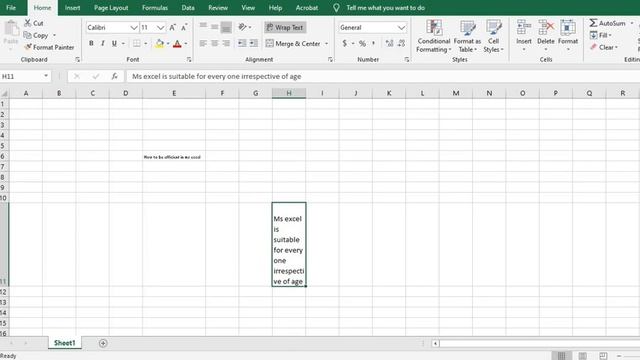The height and width of the screenshot is (360, 640).
Task: Open the Clear eraser menu
Action: (x=604, y=47)
